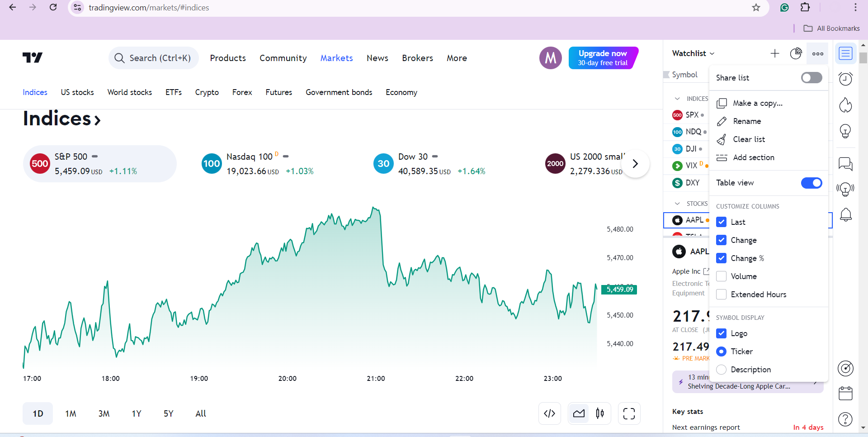The width and height of the screenshot is (868, 437).
Task: Bookmark this page with the star icon
Action: tap(756, 7)
